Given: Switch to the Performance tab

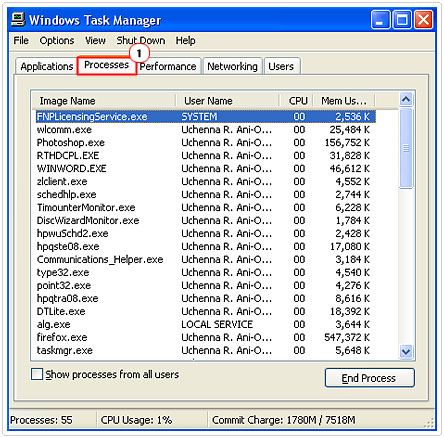Looking at the screenshot, I should [168, 66].
